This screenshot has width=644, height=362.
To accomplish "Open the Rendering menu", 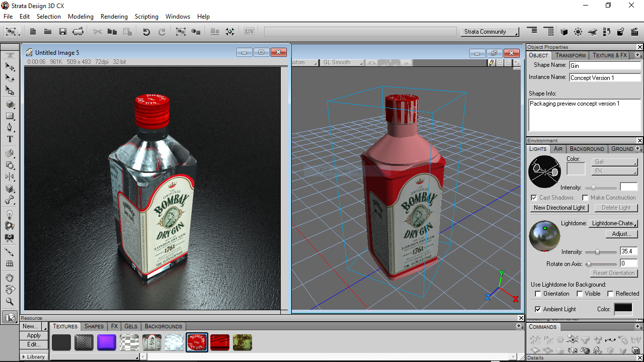I will pos(114,16).
